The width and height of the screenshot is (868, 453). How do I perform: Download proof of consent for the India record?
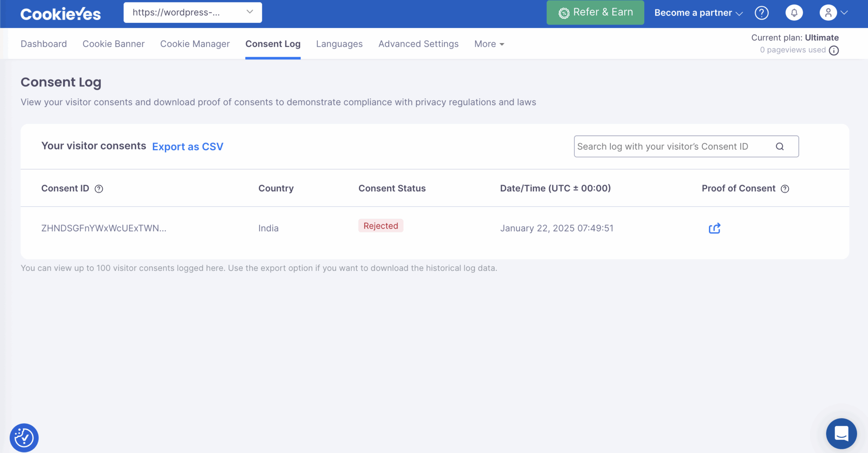click(715, 228)
